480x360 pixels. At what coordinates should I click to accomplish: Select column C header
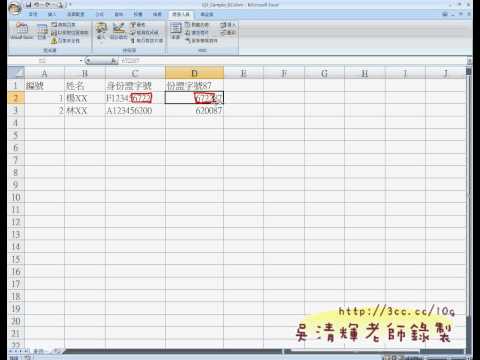[x=135, y=73]
